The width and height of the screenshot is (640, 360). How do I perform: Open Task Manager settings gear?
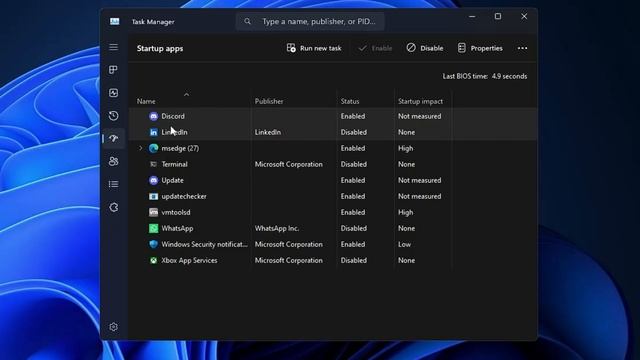click(113, 327)
